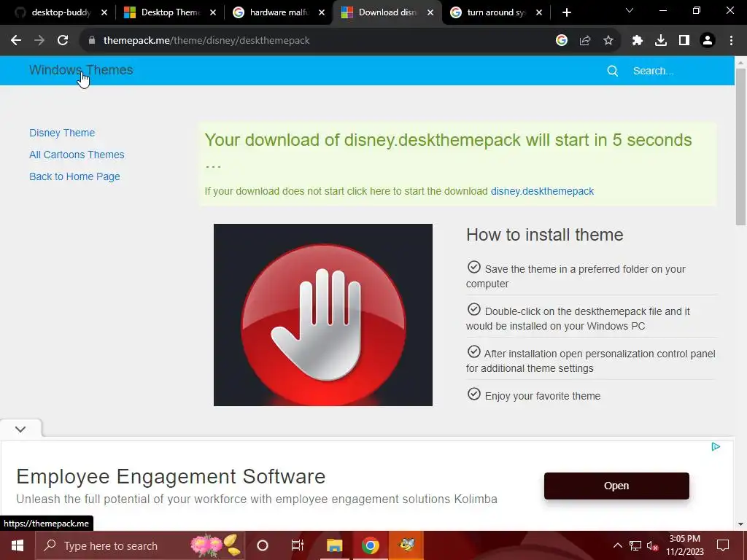This screenshot has width=747, height=560.
Task: Click the red stop hand image
Action: [323, 315]
